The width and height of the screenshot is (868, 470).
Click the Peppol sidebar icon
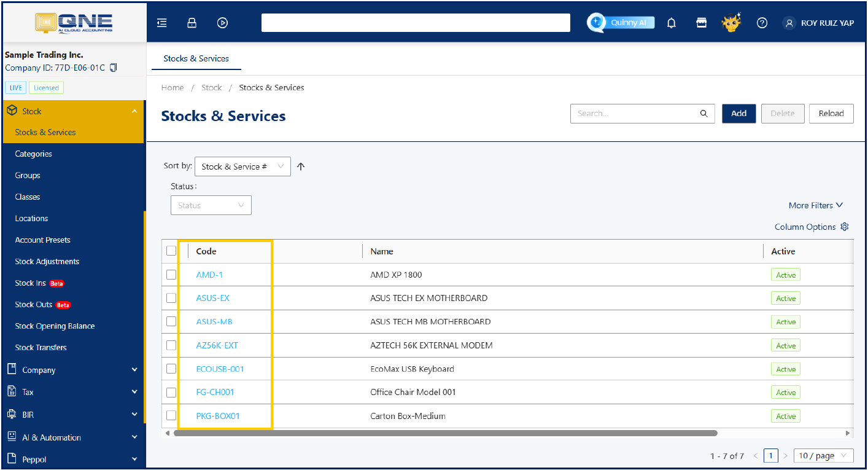tap(11, 458)
